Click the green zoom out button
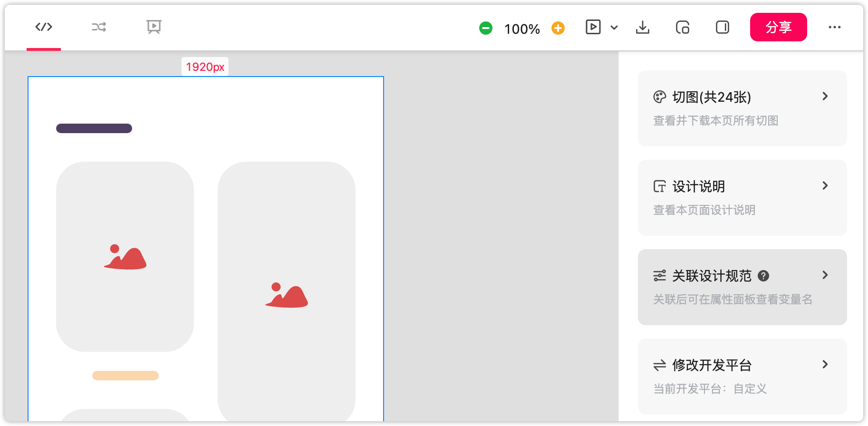The width and height of the screenshot is (868, 426). (x=486, y=29)
